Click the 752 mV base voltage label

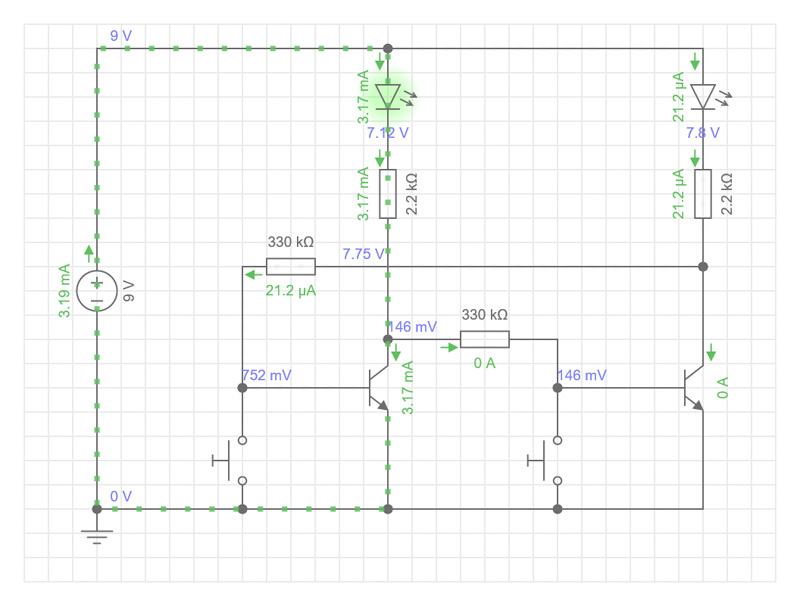[x=267, y=375]
